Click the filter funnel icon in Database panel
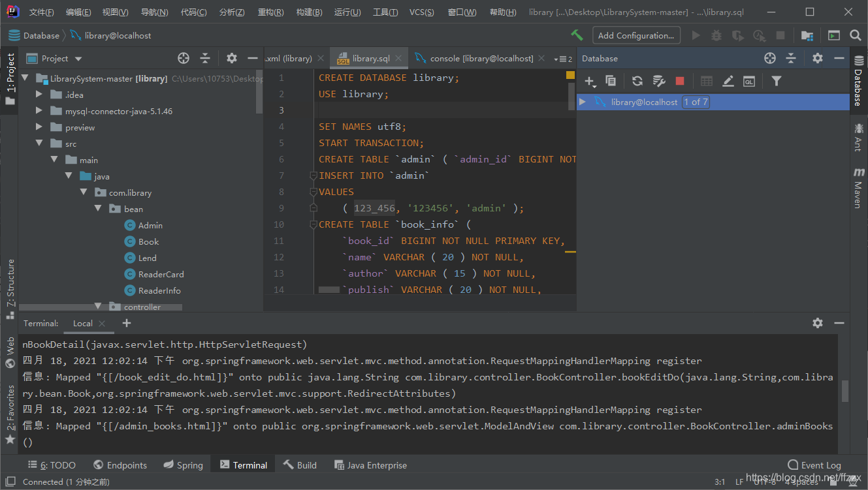This screenshot has width=868, height=490. (776, 81)
